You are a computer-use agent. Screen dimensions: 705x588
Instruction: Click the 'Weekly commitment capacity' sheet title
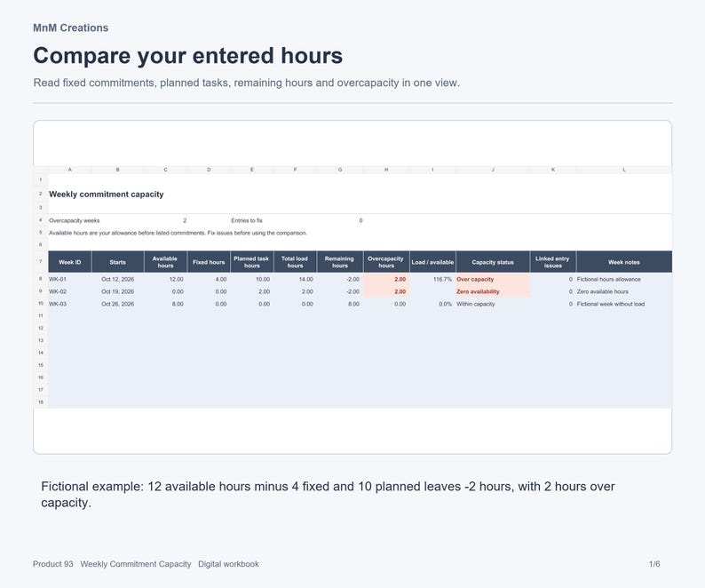click(107, 195)
